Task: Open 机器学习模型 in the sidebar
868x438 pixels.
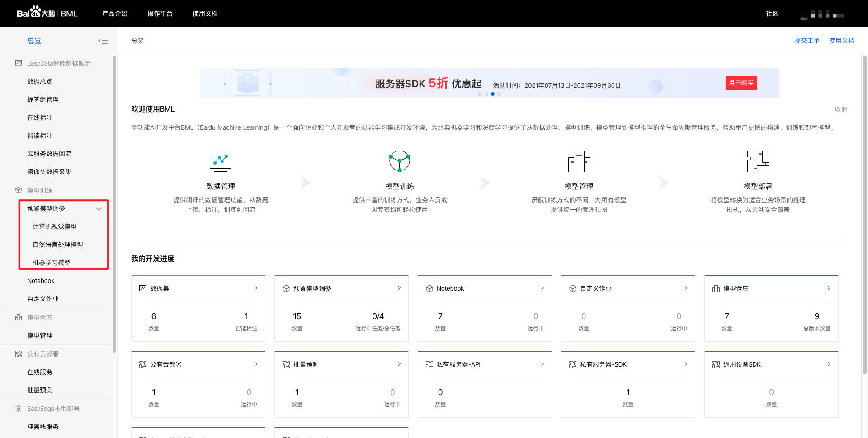Action: [x=52, y=263]
